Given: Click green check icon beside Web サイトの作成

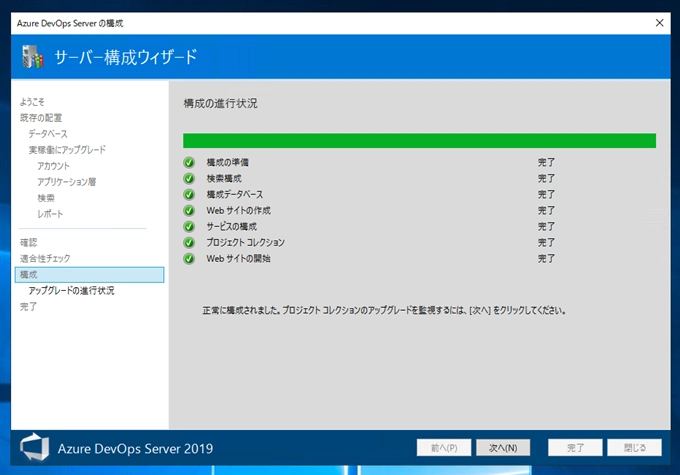Looking at the screenshot, I should 189,211.
